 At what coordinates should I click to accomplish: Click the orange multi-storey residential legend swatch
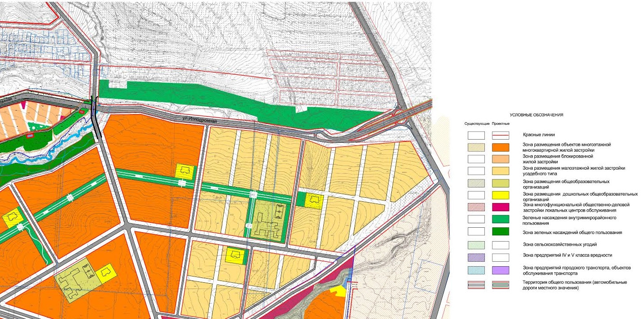tap(500, 147)
